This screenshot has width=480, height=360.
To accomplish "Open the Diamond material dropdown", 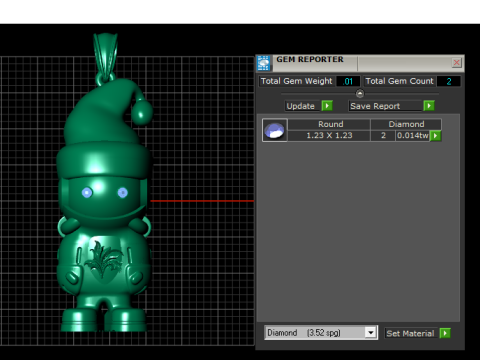I will coord(370,333).
